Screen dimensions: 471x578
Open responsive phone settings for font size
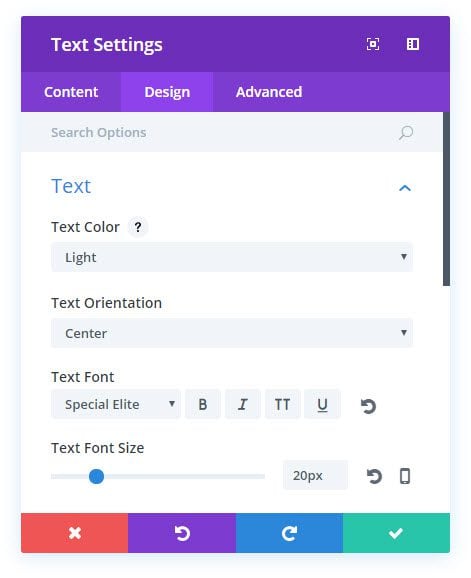[405, 476]
